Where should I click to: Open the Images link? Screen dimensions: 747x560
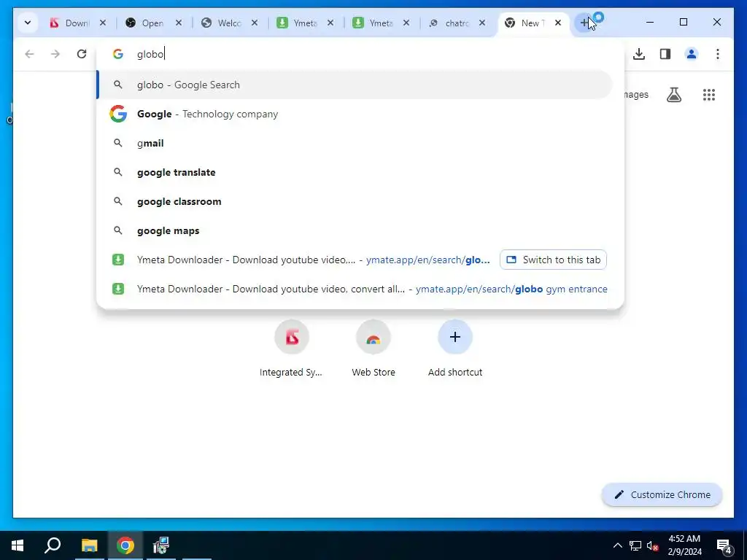(636, 95)
